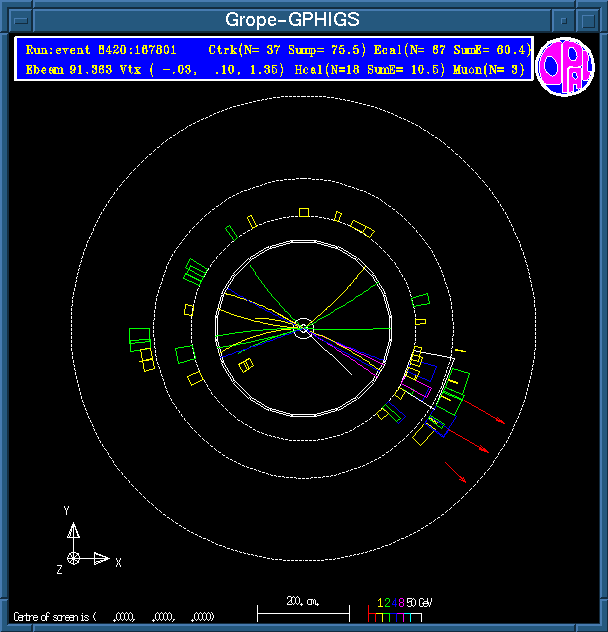Minimize the Grope-GPHIGS window
This screenshot has width=608, height=632.
(566, 19)
